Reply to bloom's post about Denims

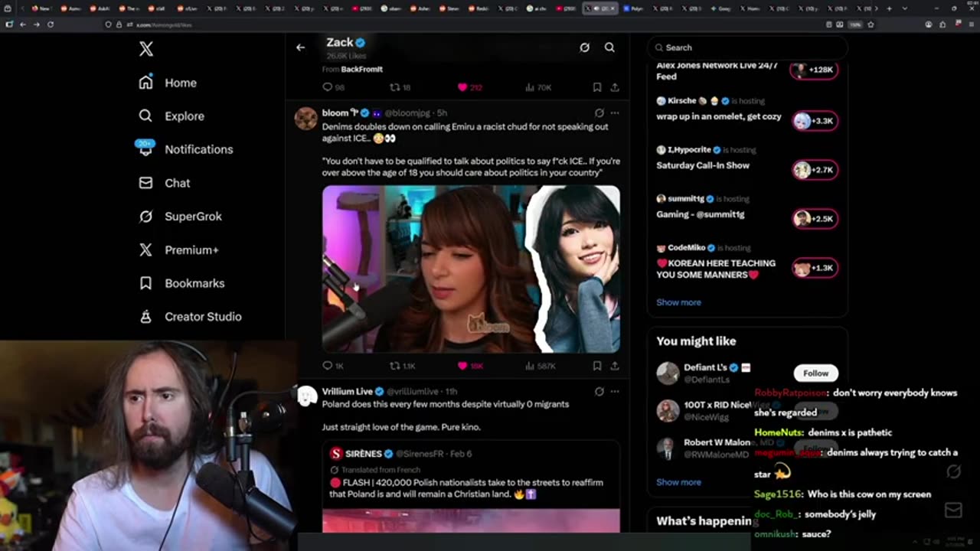(333, 366)
